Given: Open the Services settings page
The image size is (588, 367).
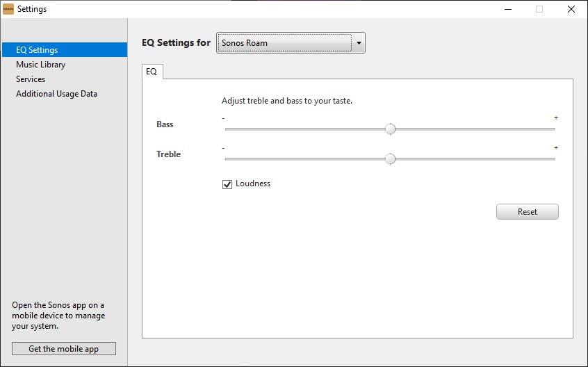Looking at the screenshot, I should pos(31,79).
